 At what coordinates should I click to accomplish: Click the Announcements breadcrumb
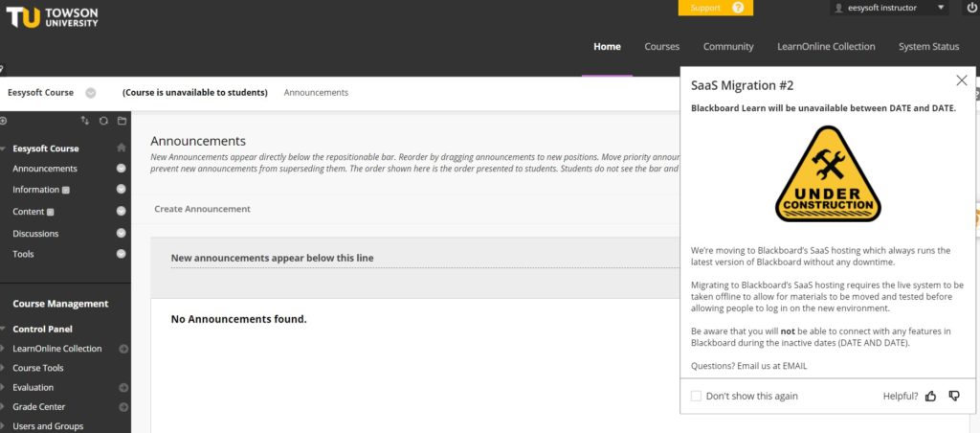tap(316, 93)
